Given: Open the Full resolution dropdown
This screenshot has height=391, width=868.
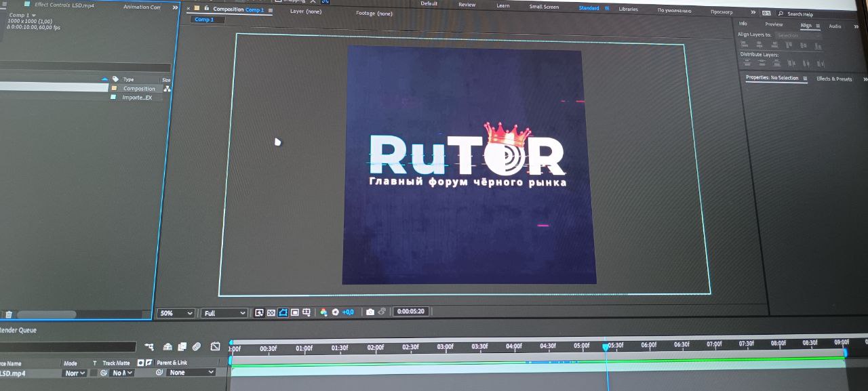Looking at the screenshot, I should [224, 313].
